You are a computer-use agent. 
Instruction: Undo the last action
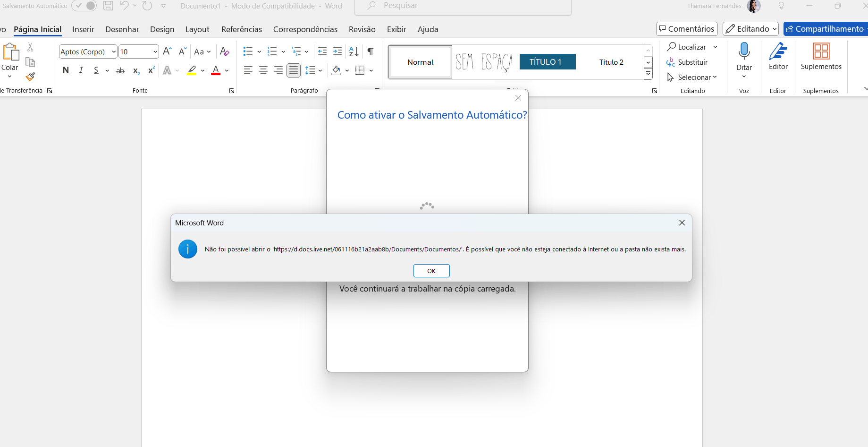pyautogui.click(x=124, y=6)
